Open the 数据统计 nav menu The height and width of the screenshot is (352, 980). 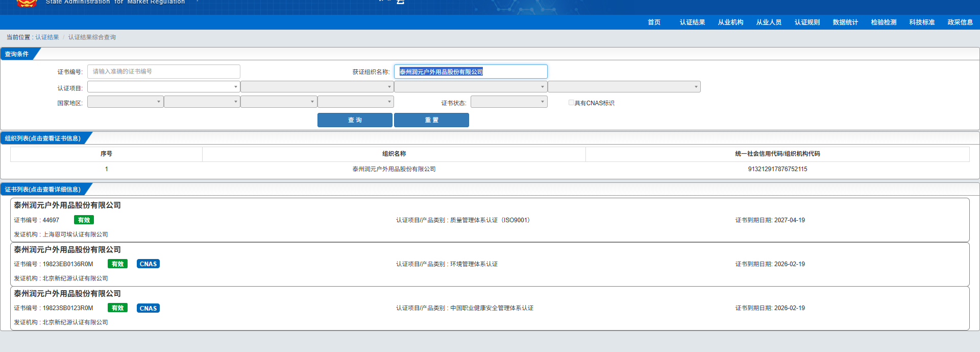tap(845, 22)
